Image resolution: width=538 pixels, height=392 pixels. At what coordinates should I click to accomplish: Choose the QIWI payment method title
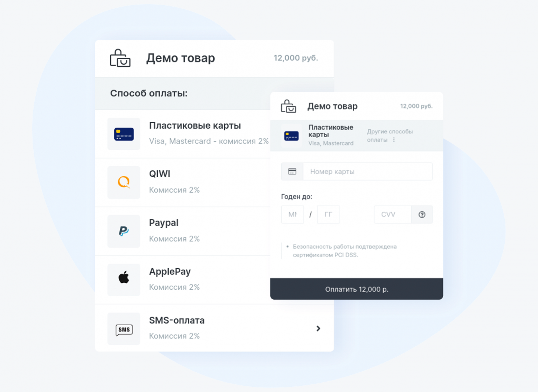click(160, 174)
